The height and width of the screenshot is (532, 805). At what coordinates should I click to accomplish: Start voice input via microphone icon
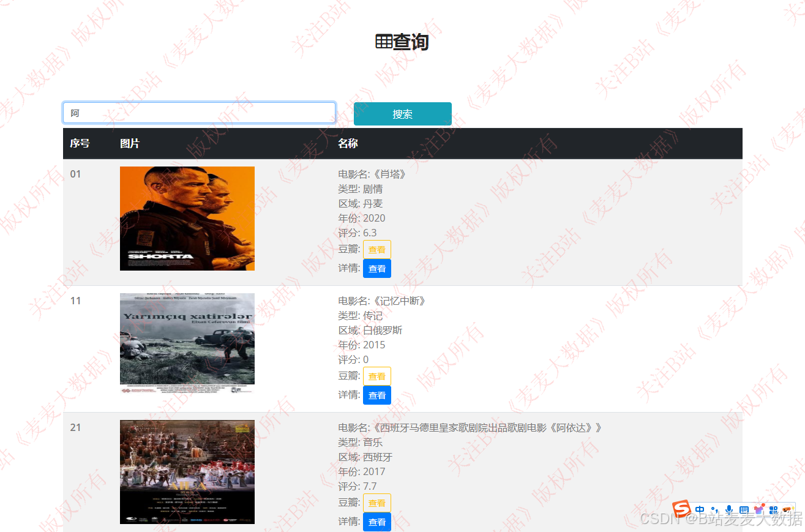click(729, 510)
